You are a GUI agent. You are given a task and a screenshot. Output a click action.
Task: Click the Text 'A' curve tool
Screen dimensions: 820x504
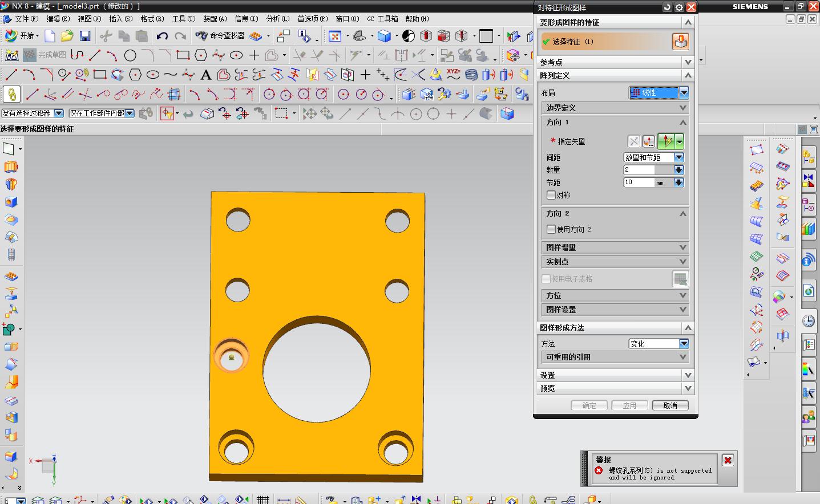(x=206, y=75)
